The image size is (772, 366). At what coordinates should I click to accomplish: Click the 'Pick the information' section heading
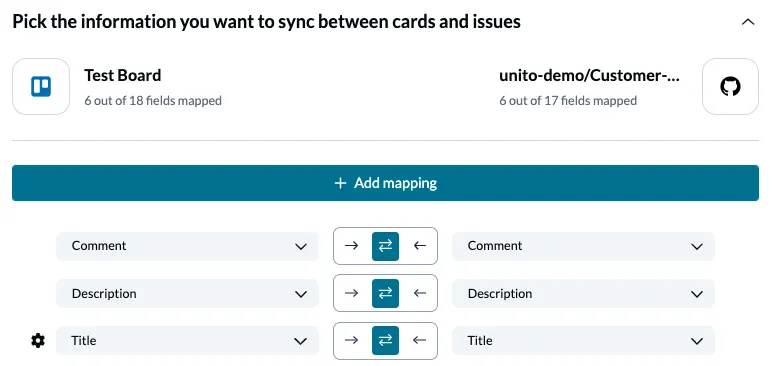[x=266, y=22]
